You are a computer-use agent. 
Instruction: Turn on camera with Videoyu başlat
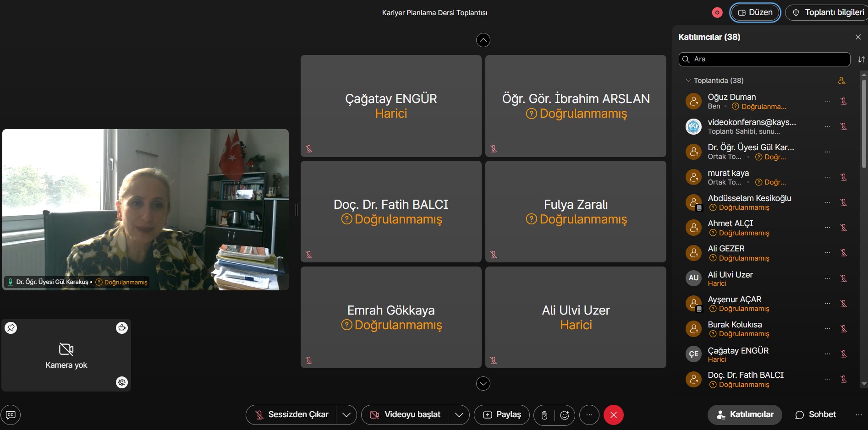coord(406,415)
